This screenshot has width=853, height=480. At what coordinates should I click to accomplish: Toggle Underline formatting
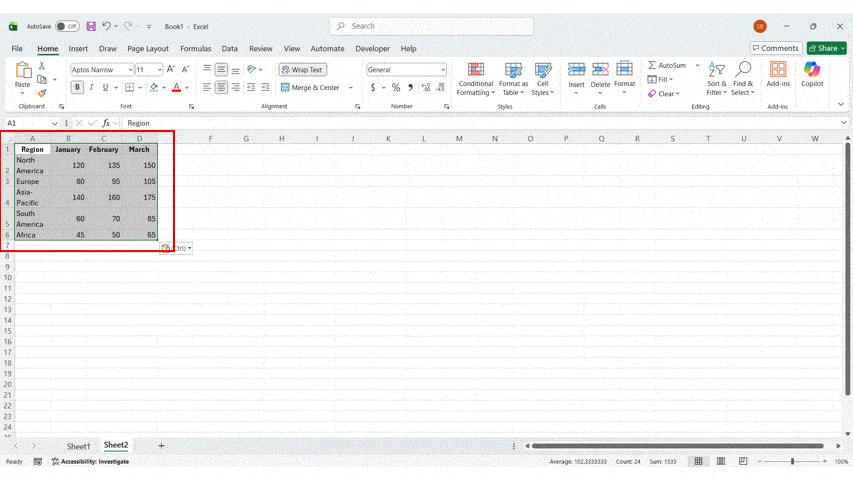[106, 87]
